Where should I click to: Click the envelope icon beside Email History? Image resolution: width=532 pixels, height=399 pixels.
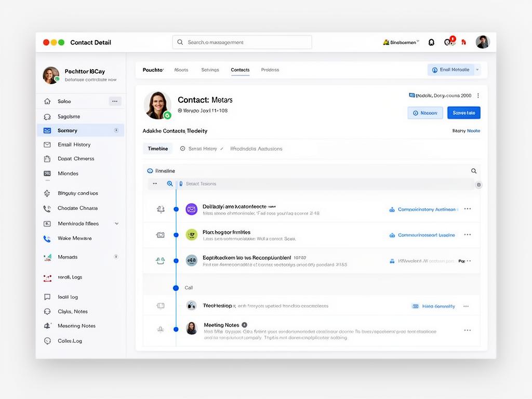click(x=47, y=145)
